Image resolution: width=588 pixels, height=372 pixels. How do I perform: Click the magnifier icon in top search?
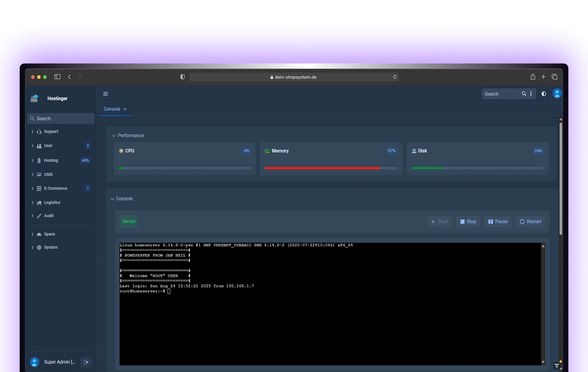click(524, 94)
